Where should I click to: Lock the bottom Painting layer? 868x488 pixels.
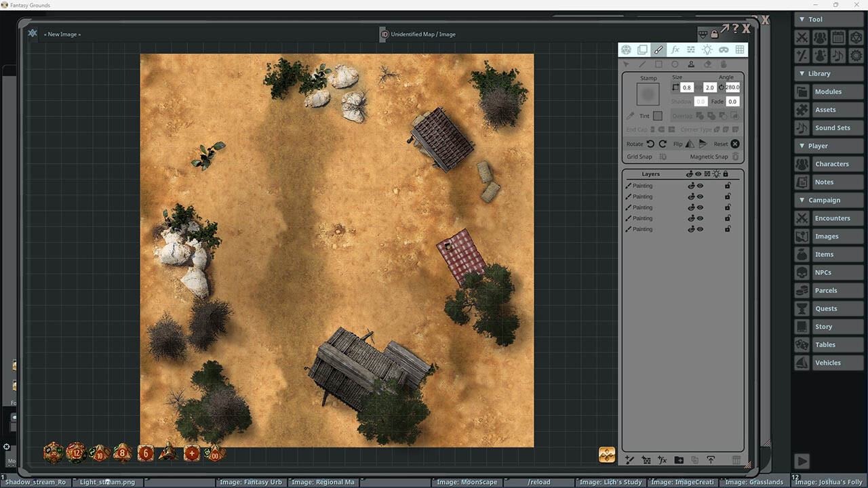click(727, 229)
